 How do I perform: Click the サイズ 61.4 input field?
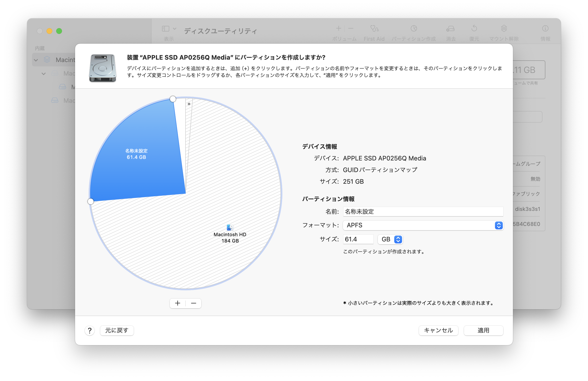pyautogui.click(x=358, y=239)
